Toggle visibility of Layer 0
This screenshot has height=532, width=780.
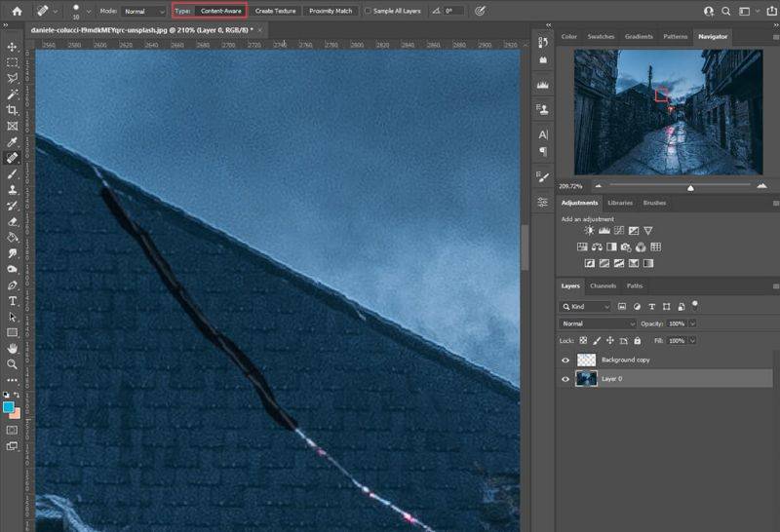[565, 378]
